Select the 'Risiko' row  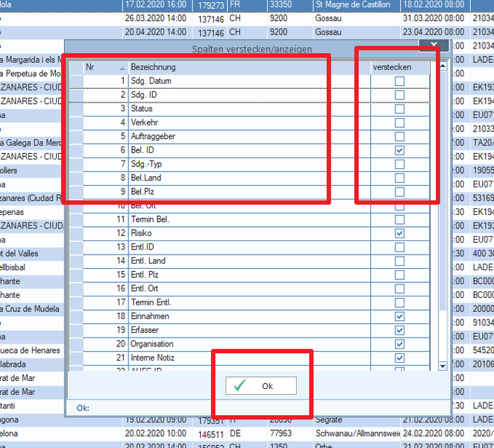tap(249, 233)
